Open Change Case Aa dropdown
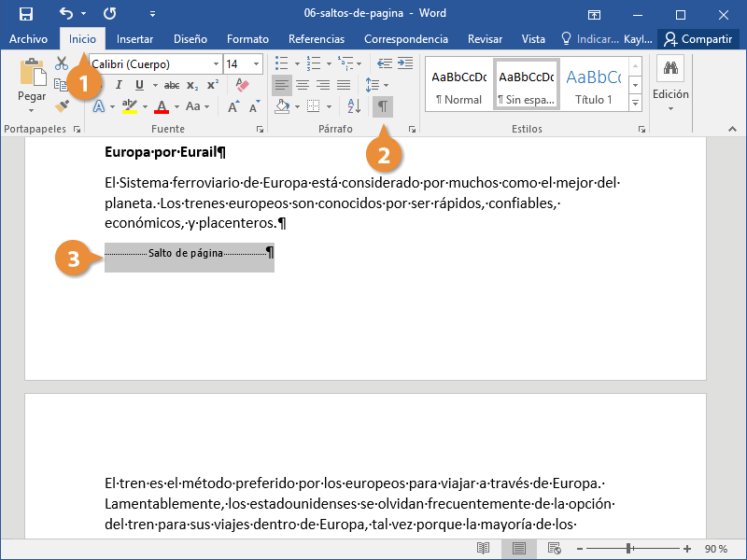This screenshot has width=747, height=560. 197,106
